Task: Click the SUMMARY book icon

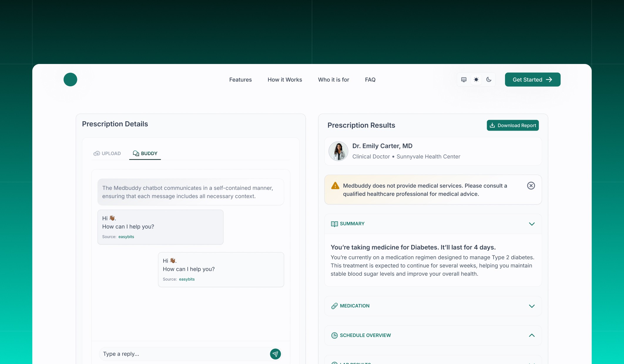Action: [x=334, y=224]
